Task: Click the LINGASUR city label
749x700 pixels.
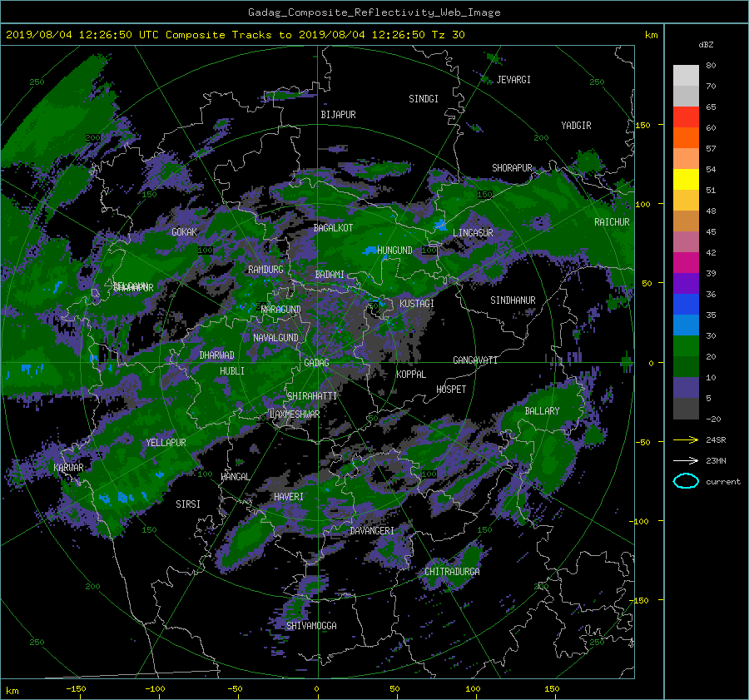Action: (473, 233)
